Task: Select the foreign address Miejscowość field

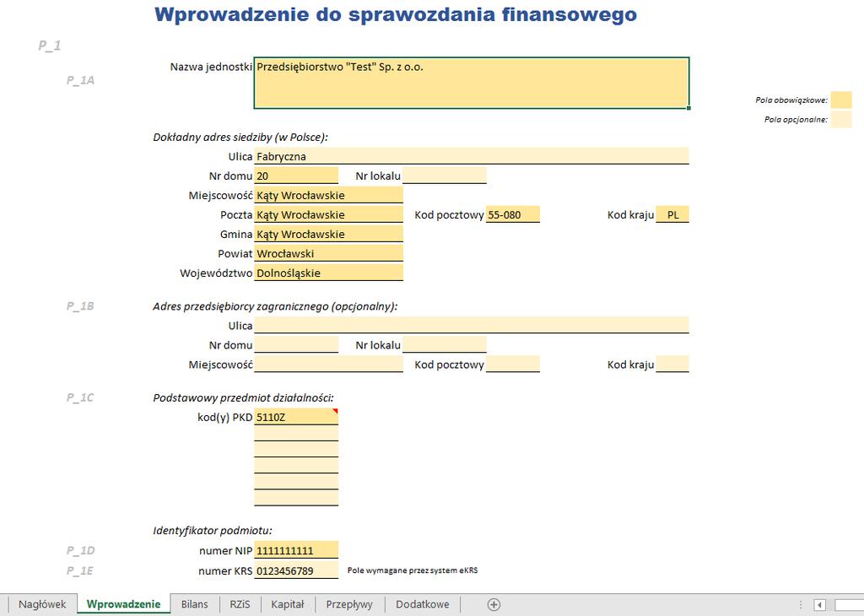Action: [x=328, y=365]
